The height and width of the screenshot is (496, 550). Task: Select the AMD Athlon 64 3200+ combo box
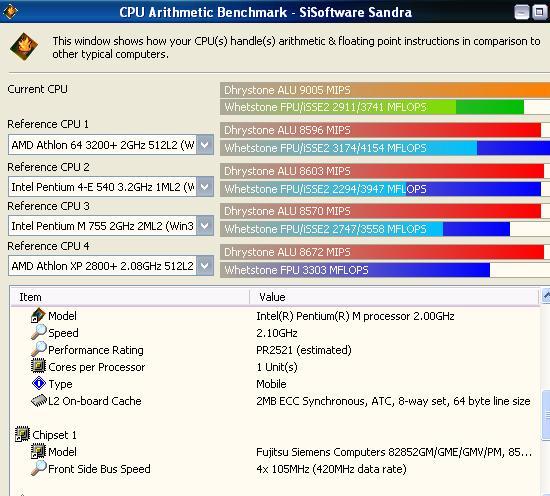tap(110, 145)
